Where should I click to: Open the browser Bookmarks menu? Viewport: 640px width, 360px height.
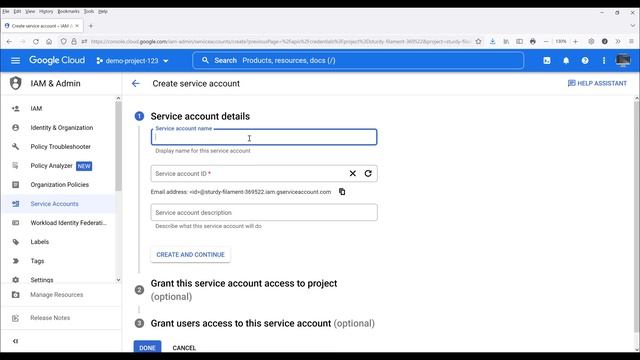[68, 11]
